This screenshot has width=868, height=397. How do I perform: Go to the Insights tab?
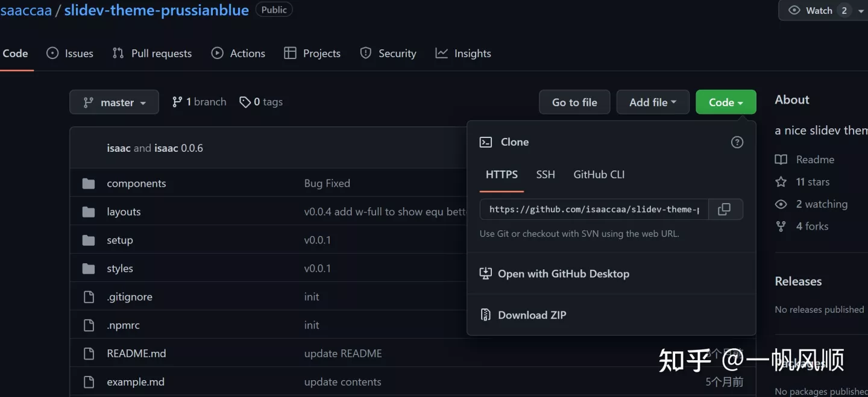tap(463, 54)
